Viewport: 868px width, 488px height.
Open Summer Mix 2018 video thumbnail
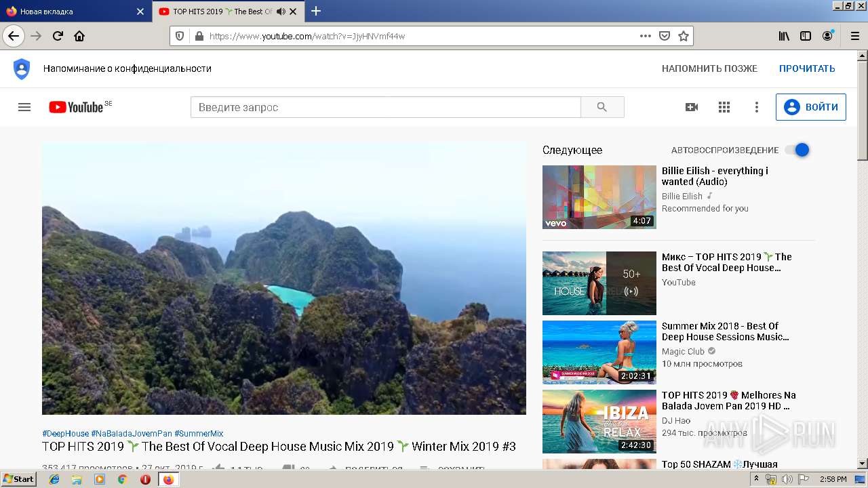[599, 352]
